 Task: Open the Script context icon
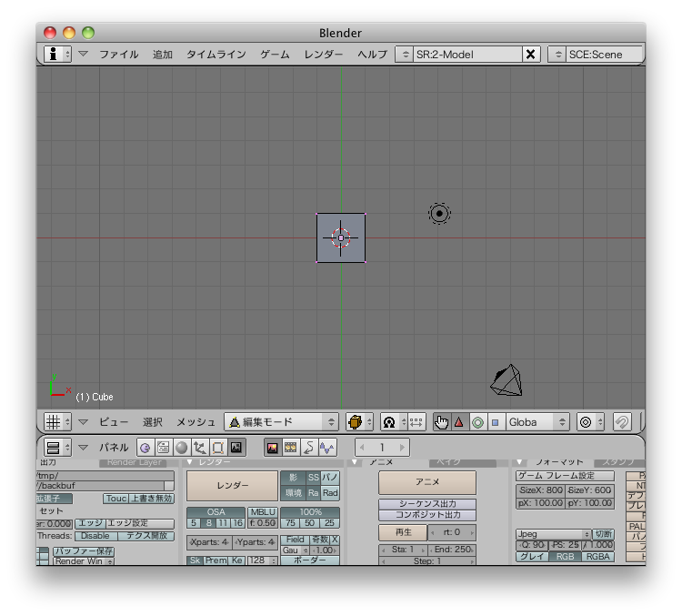pos(164,448)
